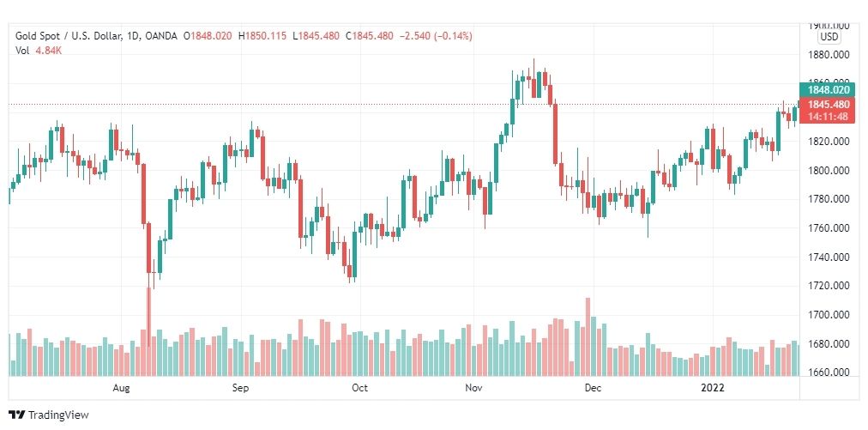
Task: Open the TradingView text link
Action: coord(58,415)
